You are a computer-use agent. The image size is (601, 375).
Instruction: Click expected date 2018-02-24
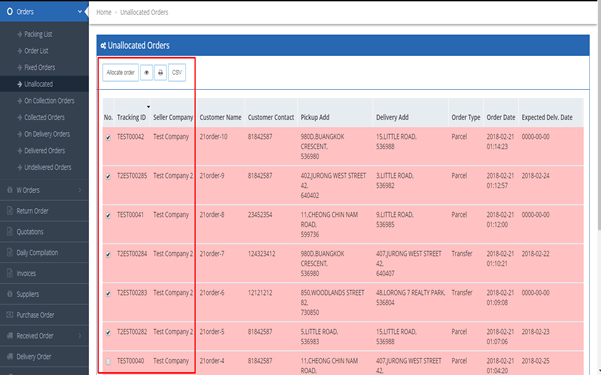535,176
